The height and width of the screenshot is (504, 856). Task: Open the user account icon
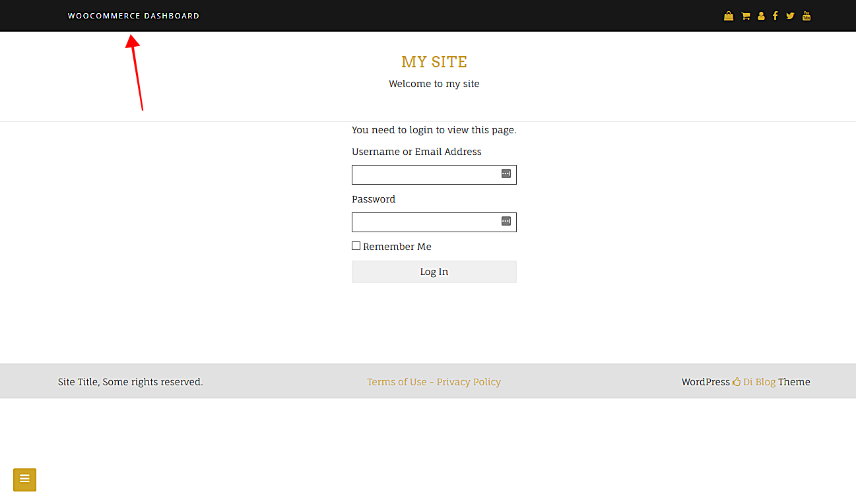click(x=761, y=16)
